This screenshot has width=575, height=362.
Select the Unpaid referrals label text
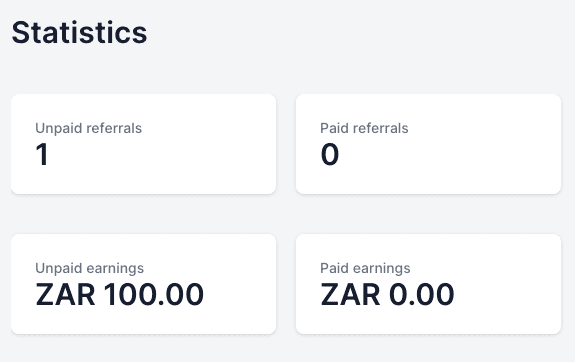(x=88, y=128)
